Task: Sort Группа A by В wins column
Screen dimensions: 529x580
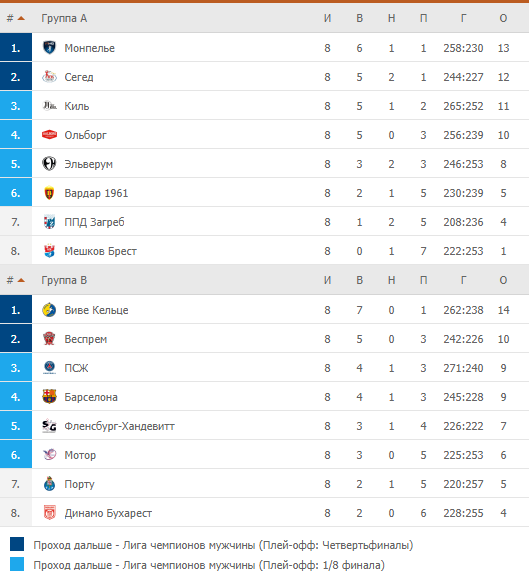Action: pyautogui.click(x=359, y=18)
